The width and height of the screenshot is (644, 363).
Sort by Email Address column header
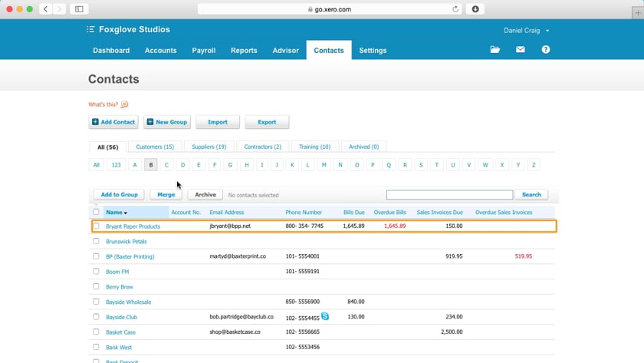(x=227, y=212)
